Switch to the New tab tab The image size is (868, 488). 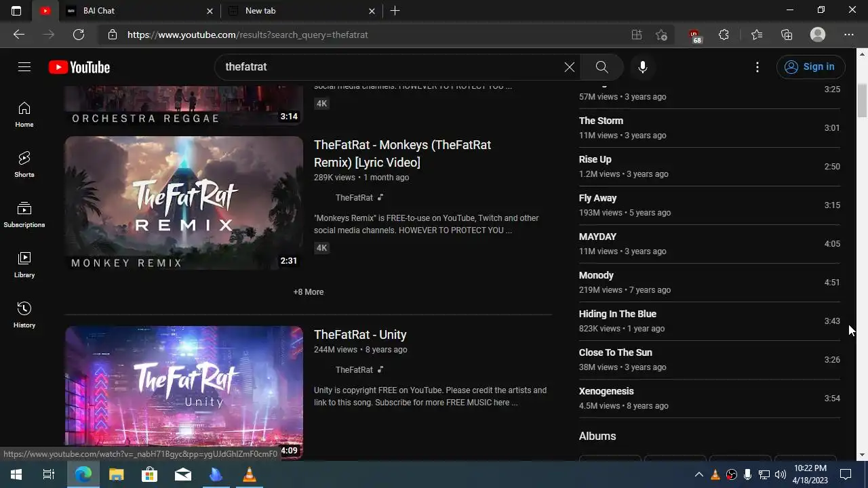[x=301, y=11]
